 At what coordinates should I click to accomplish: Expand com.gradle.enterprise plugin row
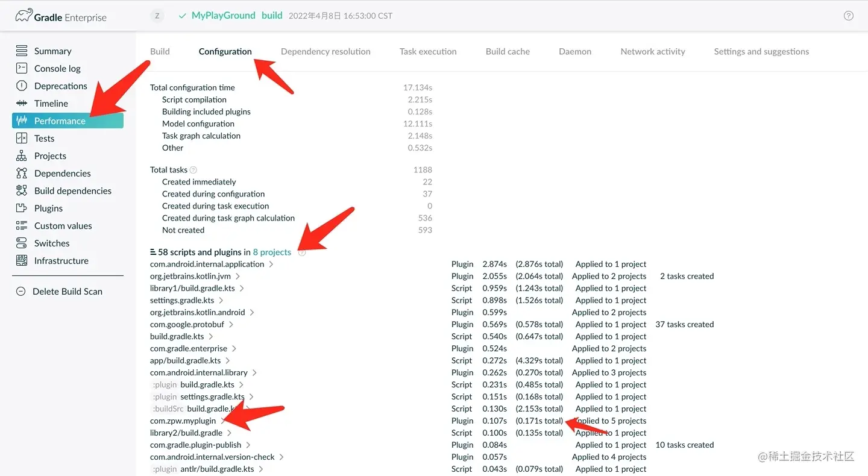click(234, 348)
